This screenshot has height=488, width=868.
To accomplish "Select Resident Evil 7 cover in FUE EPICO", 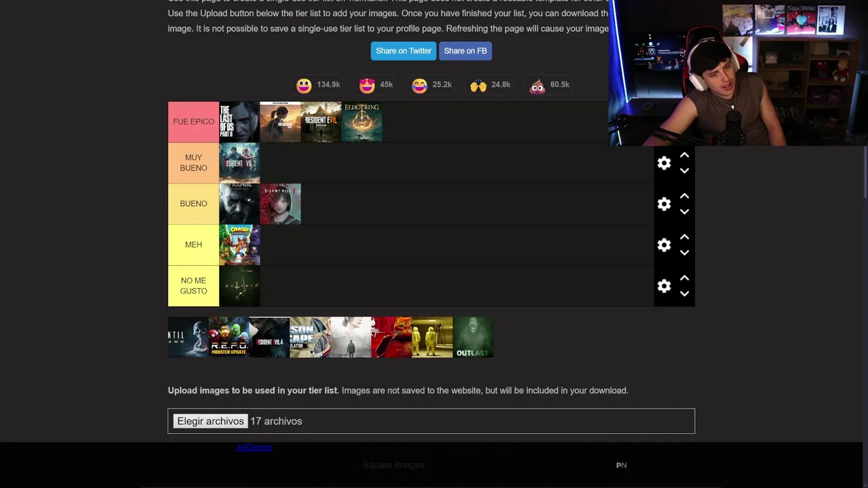I will tap(321, 122).
